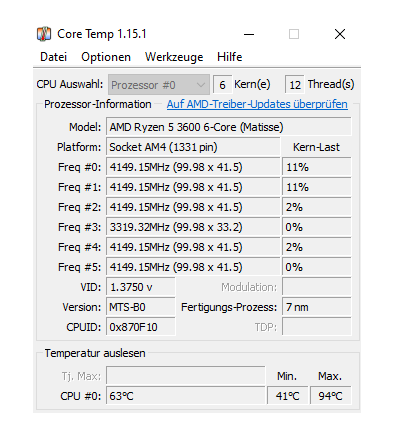Click the VID field showing 1.3750 v
Screen dimensions: 403x445
[141, 287]
